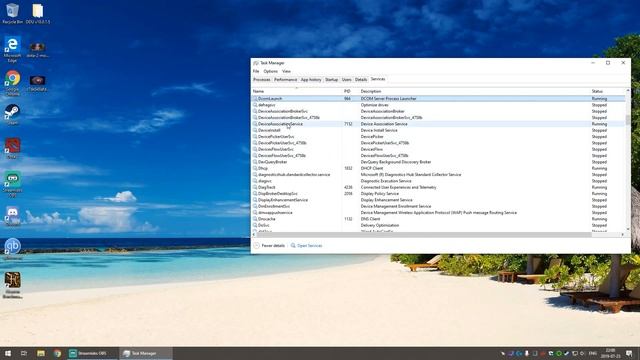640x360 pixels.
Task: Select the DeviceInstall service row
Action: coord(438,130)
